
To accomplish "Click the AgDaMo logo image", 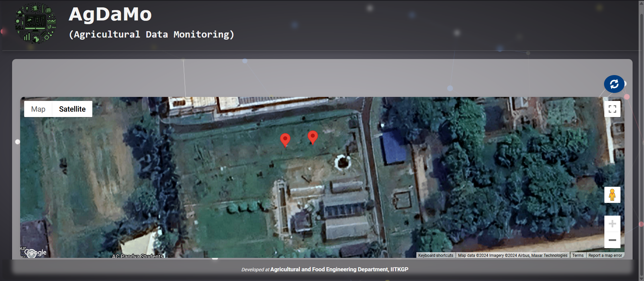I will click(x=36, y=23).
